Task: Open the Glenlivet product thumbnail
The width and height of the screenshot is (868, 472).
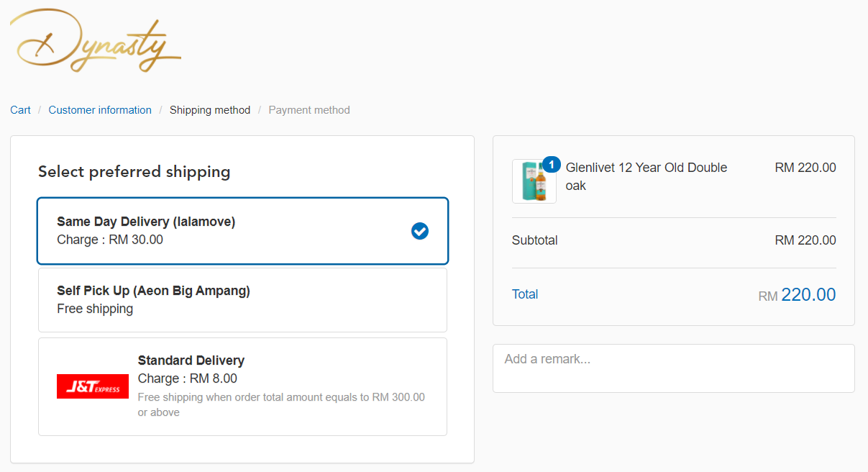Action: pyautogui.click(x=534, y=181)
